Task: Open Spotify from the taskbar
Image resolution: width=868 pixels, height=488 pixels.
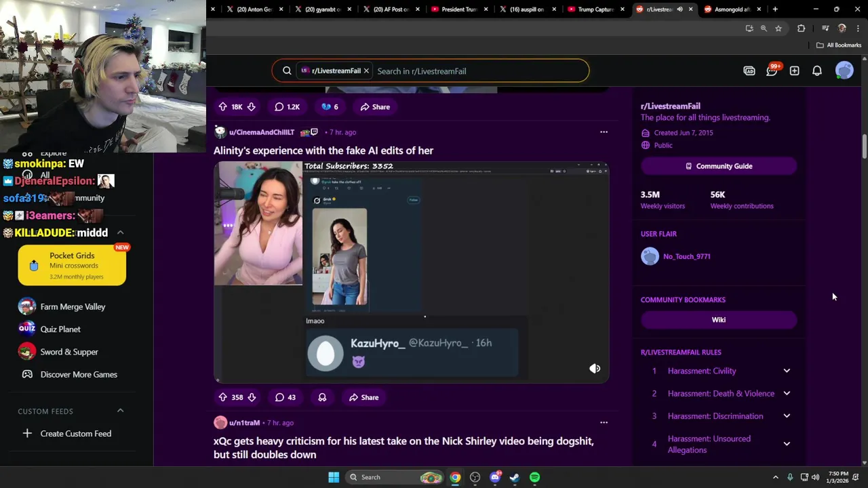Action: (x=535, y=477)
